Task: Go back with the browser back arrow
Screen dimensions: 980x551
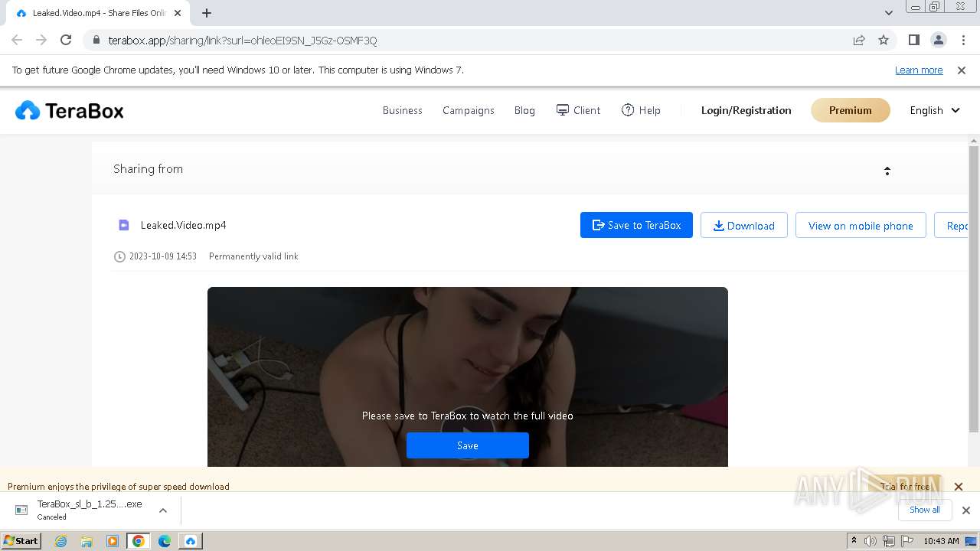Action: (17, 41)
